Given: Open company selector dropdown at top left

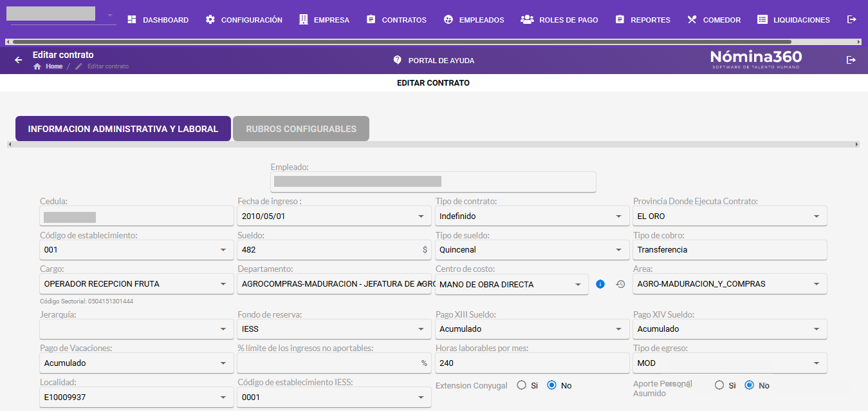Looking at the screenshot, I should point(109,15).
